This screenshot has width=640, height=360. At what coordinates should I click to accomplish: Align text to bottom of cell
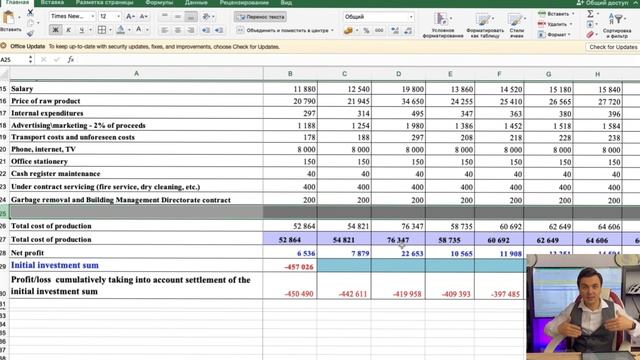click(191, 16)
